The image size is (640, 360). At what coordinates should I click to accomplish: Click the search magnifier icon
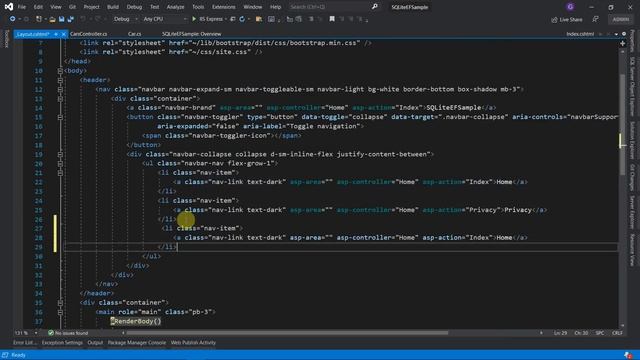pyautogui.click(x=375, y=7)
